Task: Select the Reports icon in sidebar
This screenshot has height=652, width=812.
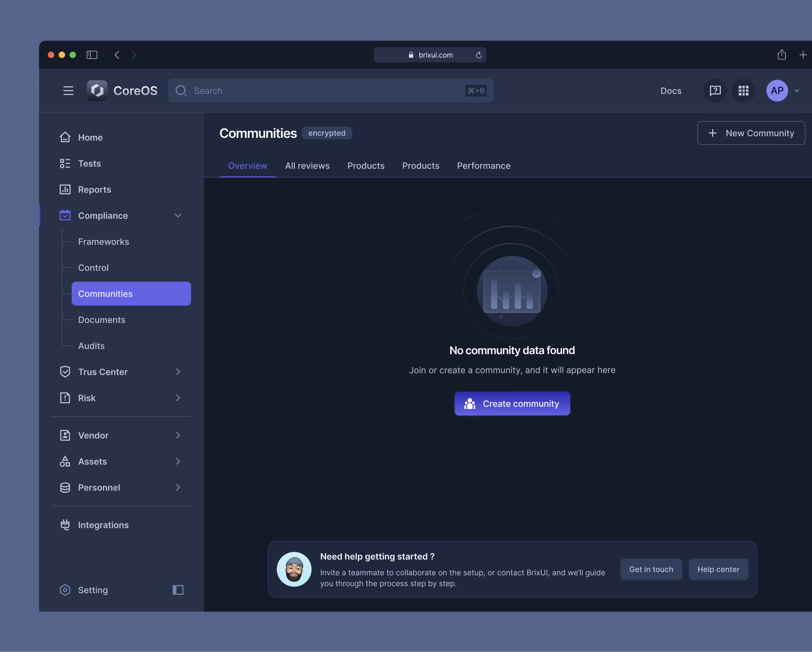Action: pos(65,190)
